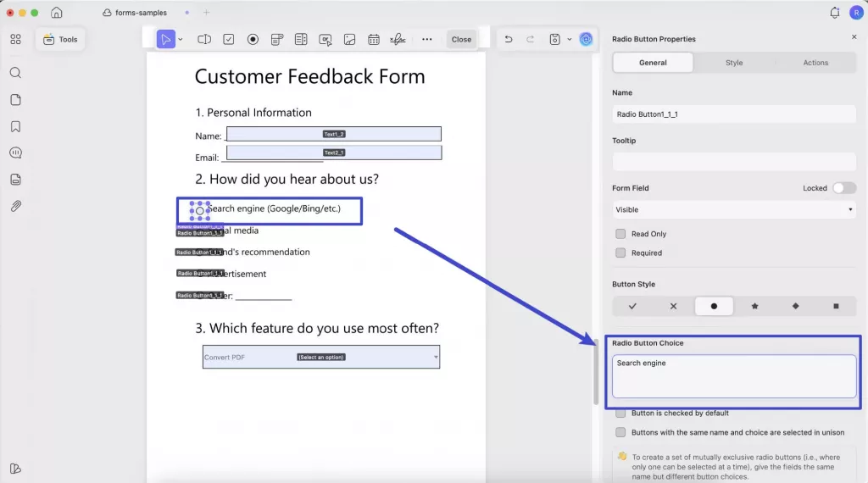
Task: Choose the text field tool
Action: tap(204, 39)
